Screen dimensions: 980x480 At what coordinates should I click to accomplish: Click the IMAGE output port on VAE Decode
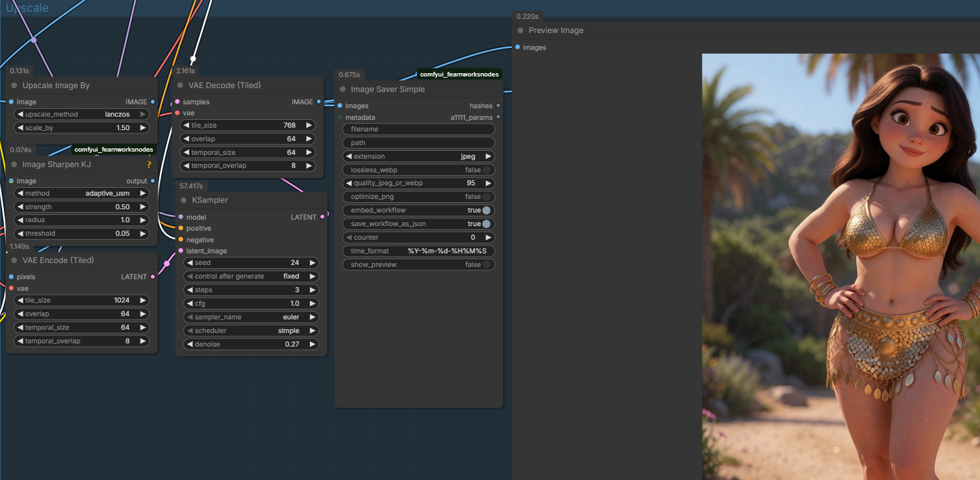click(x=318, y=102)
